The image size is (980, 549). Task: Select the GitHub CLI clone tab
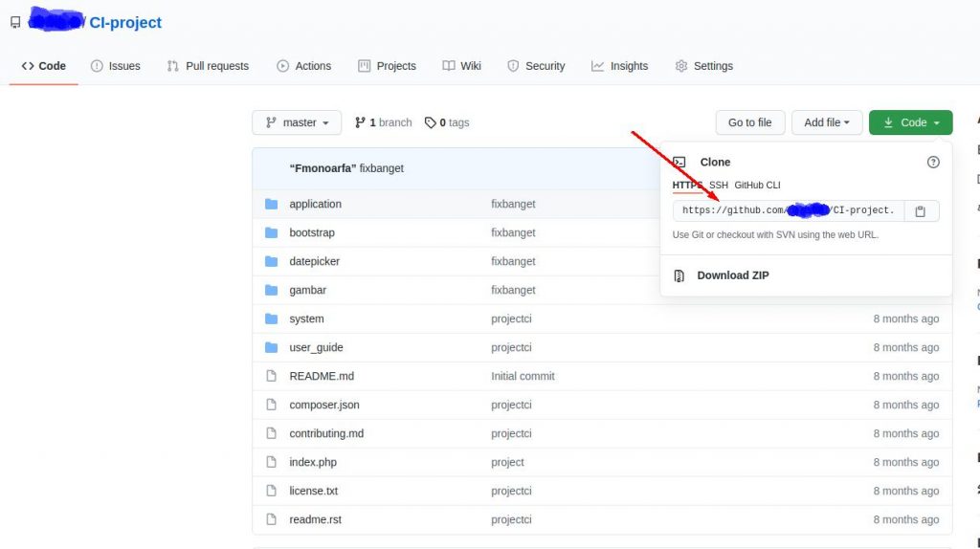pos(757,186)
